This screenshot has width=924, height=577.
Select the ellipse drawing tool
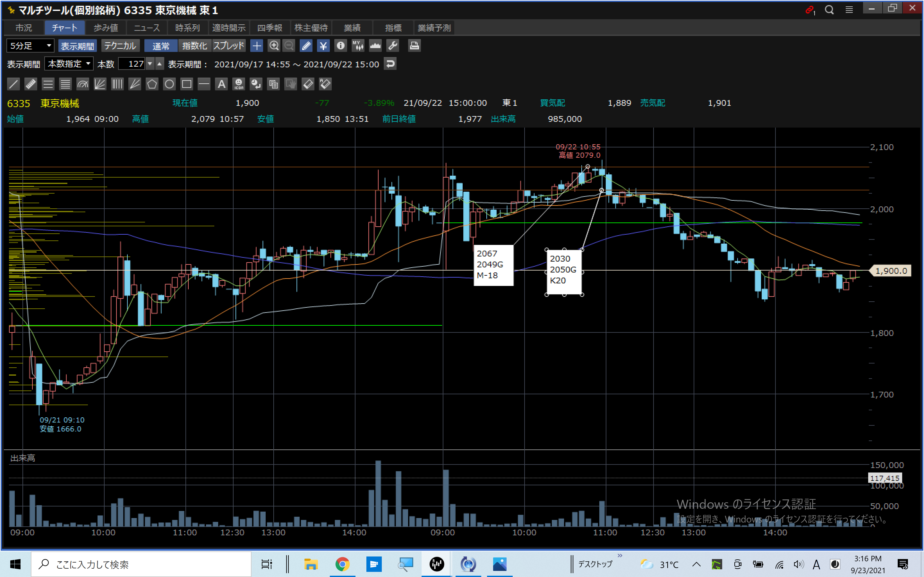[169, 84]
